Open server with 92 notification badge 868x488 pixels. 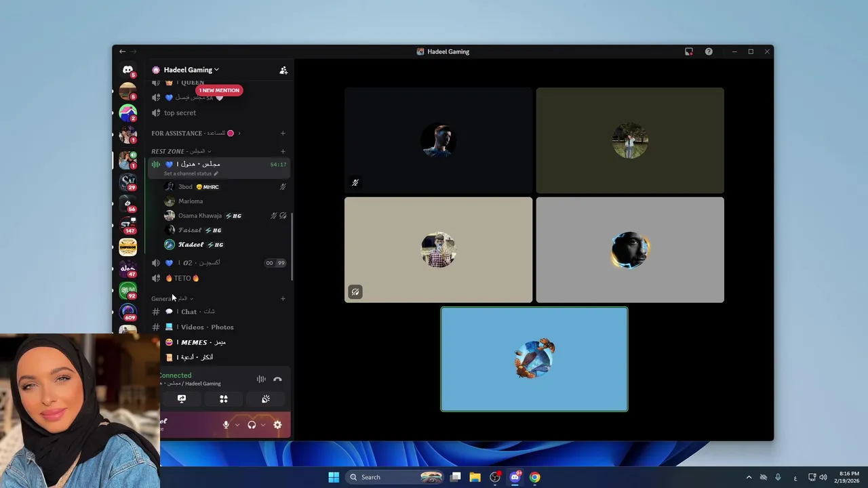(127, 290)
